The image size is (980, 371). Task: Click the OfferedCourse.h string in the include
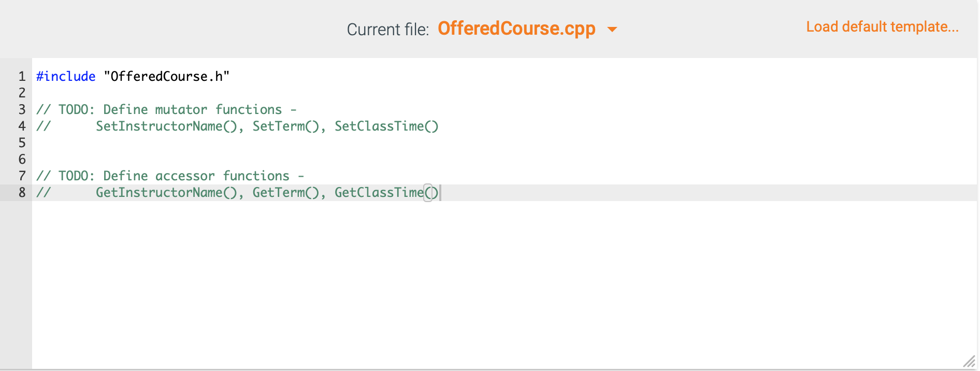166,76
